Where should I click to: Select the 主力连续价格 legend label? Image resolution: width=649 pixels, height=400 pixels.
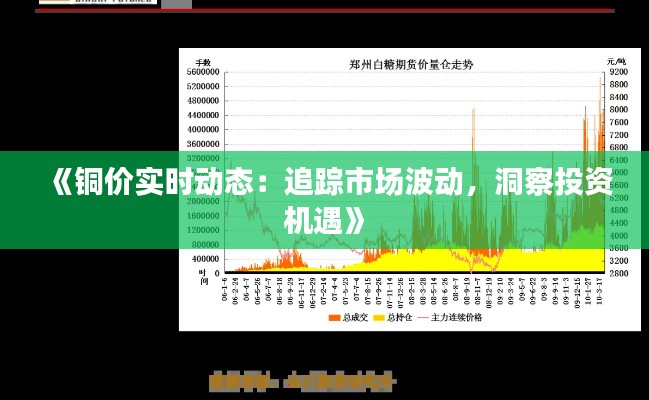456,318
